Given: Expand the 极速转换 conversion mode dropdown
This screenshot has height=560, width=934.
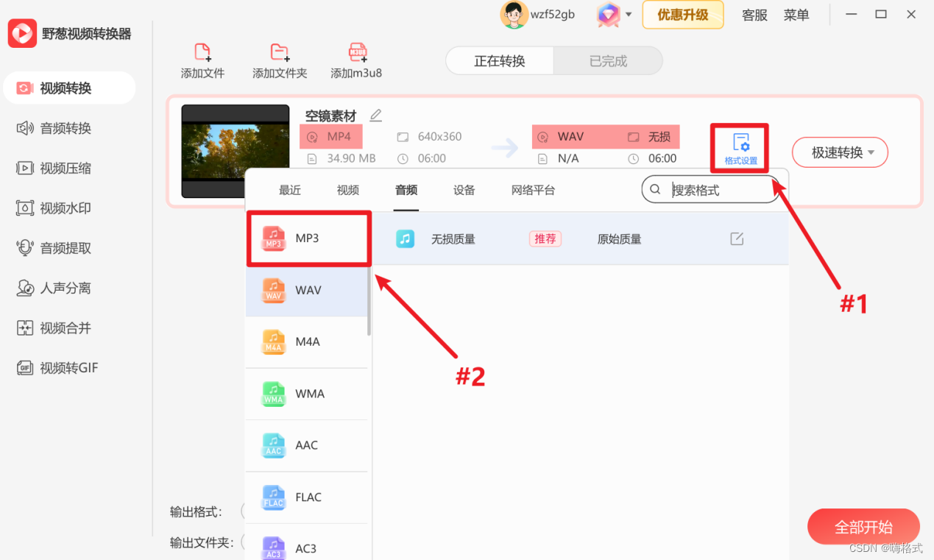Looking at the screenshot, I should tap(840, 152).
